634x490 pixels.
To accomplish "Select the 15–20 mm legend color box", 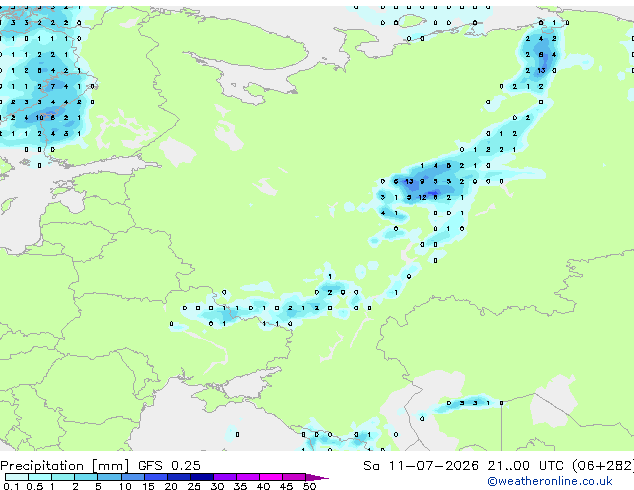I will point(155,477).
